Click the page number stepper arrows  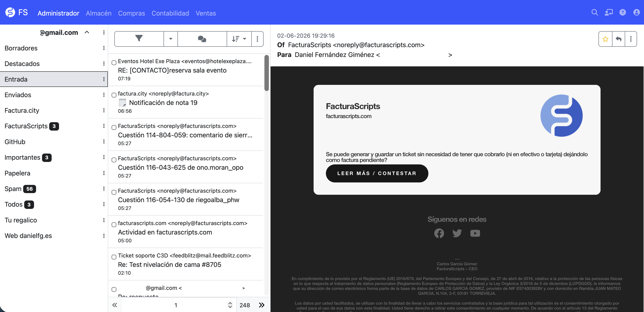[230, 305]
